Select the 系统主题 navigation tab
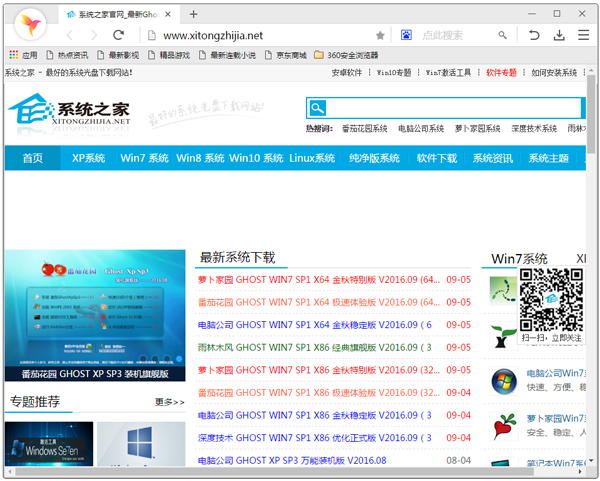 pos(548,158)
